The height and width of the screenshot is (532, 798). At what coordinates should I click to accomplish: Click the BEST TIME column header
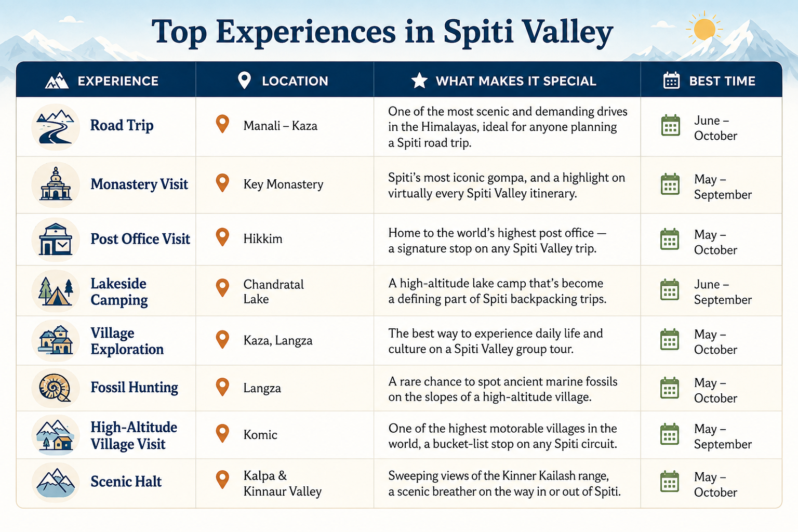click(x=709, y=81)
